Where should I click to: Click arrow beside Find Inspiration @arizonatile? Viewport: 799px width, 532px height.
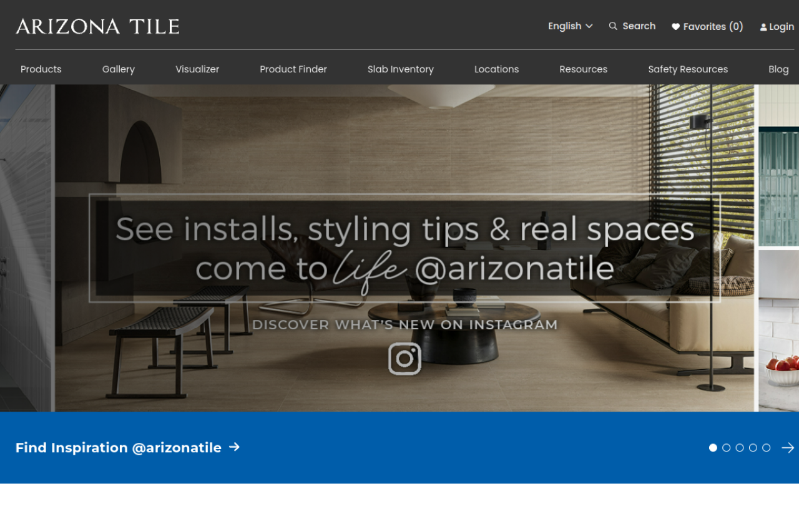234,447
